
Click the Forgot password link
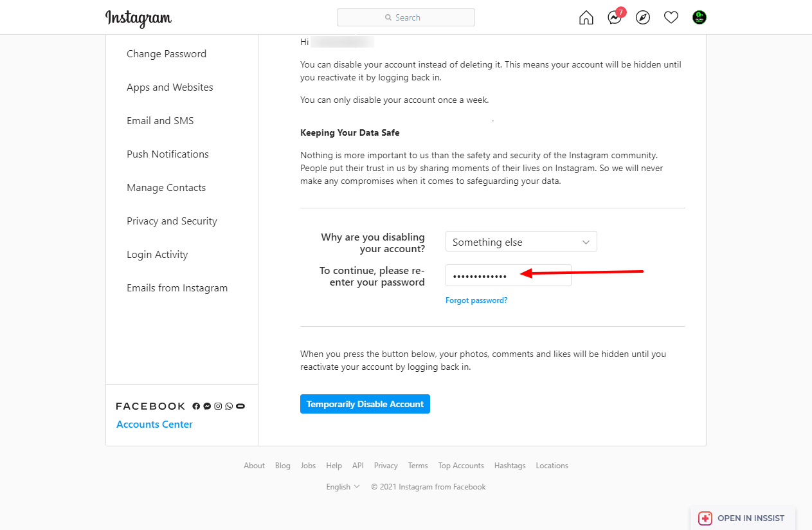[476, 300]
